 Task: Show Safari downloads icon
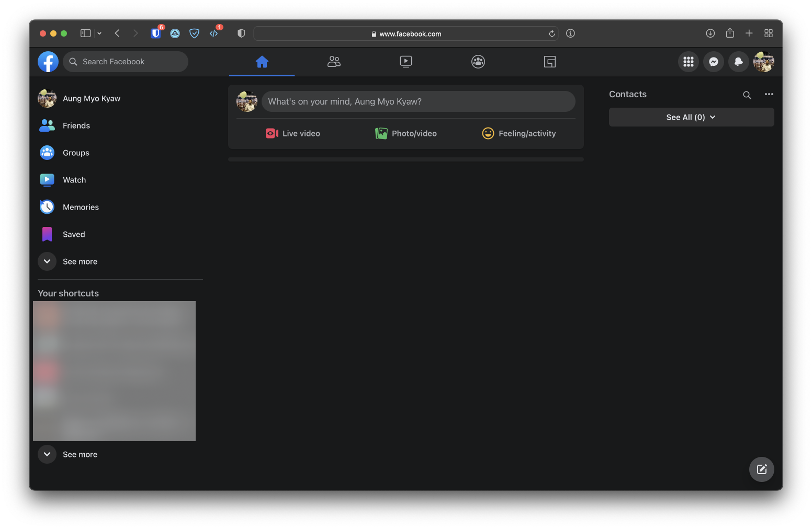click(x=710, y=33)
